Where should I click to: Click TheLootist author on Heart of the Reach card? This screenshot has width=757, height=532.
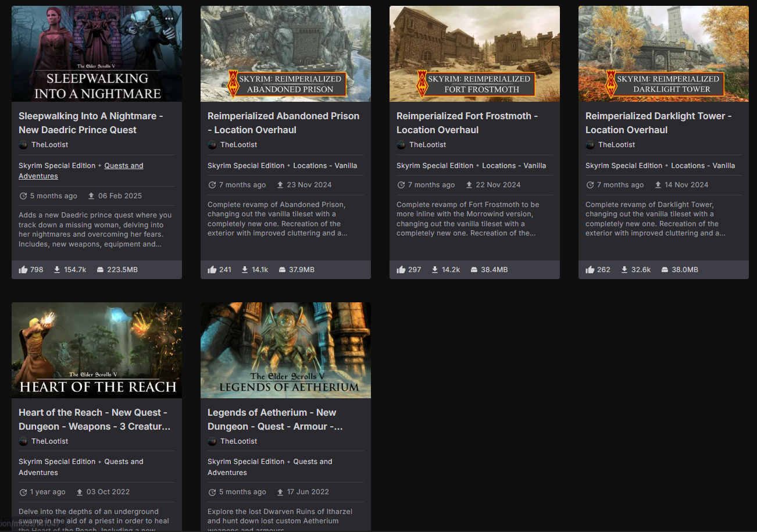point(50,441)
